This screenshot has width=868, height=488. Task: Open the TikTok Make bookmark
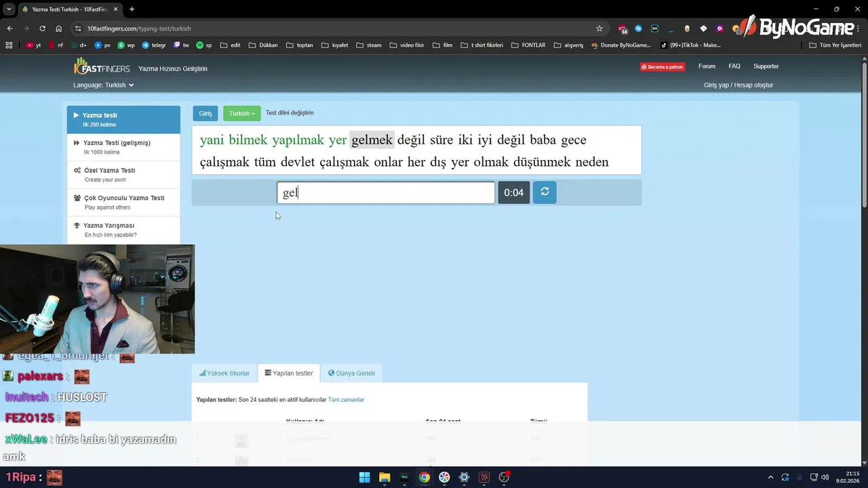[x=690, y=45]
